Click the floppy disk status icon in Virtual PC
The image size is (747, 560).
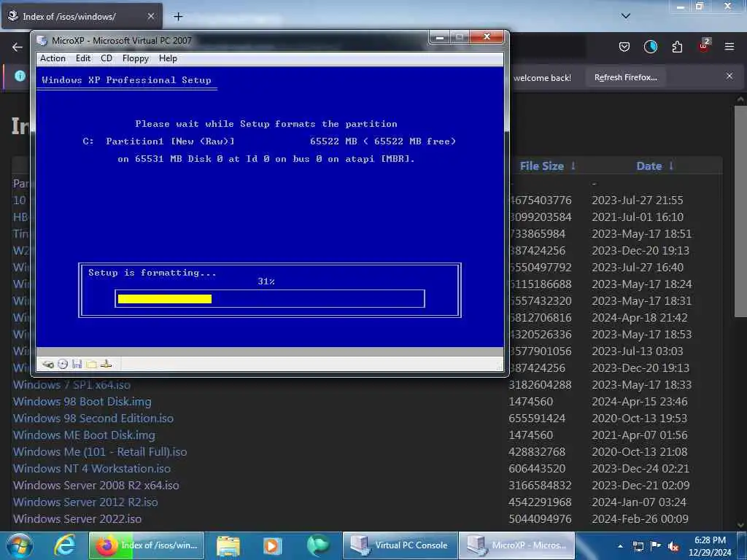pos(77,365)
